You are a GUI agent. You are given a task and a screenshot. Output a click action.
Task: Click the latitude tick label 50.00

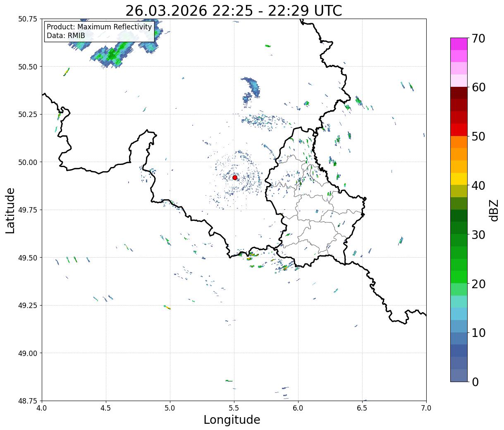(x=28, y=162)
